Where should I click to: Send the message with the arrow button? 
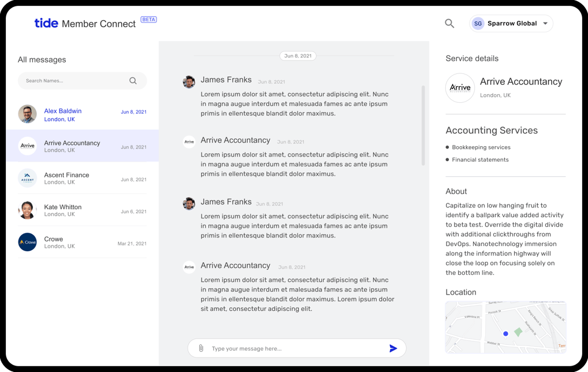coord(393,348)
